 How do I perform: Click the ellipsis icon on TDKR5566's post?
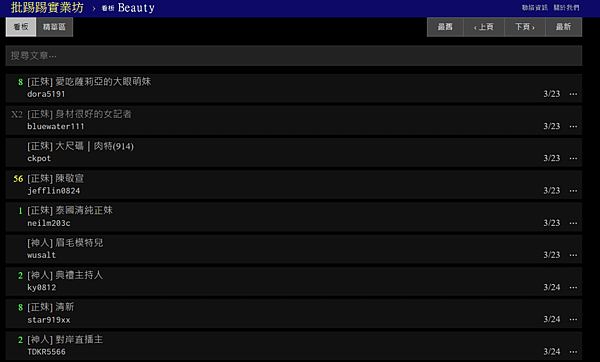tap(573, 352)
